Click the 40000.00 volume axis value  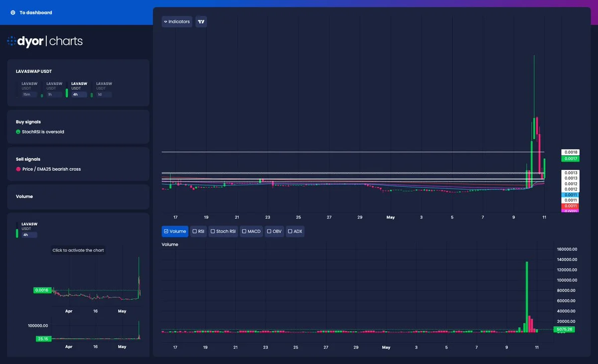click(x=567, y=311)
